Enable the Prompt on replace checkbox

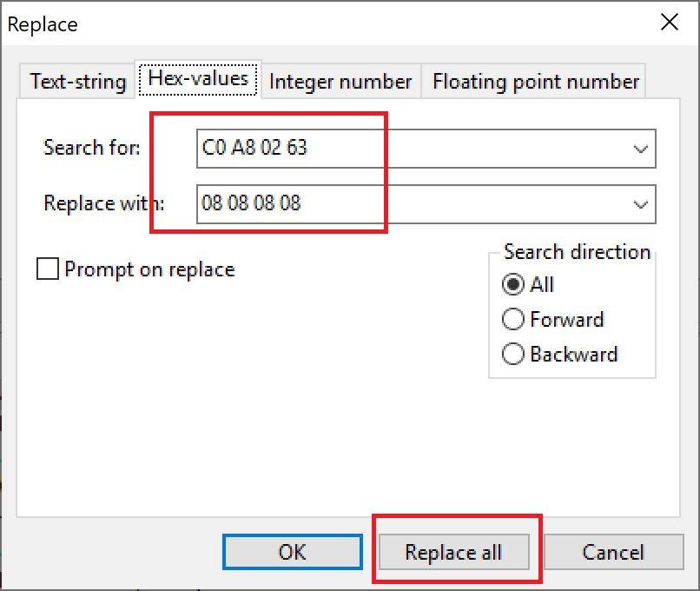[47, 269]
